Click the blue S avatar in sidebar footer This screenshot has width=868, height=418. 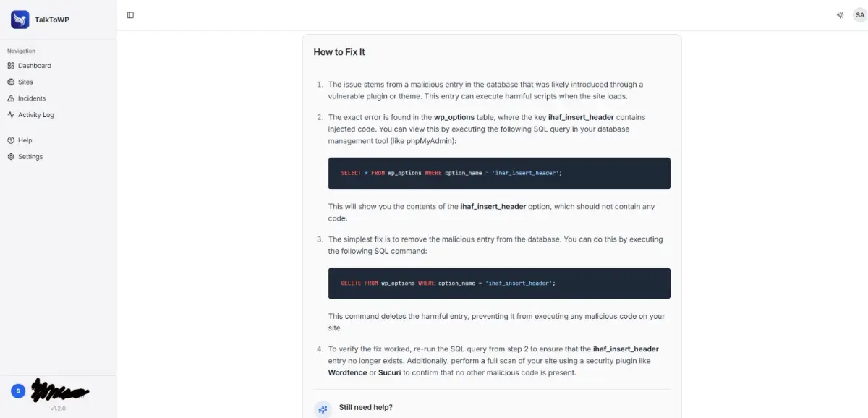point(18,391)
